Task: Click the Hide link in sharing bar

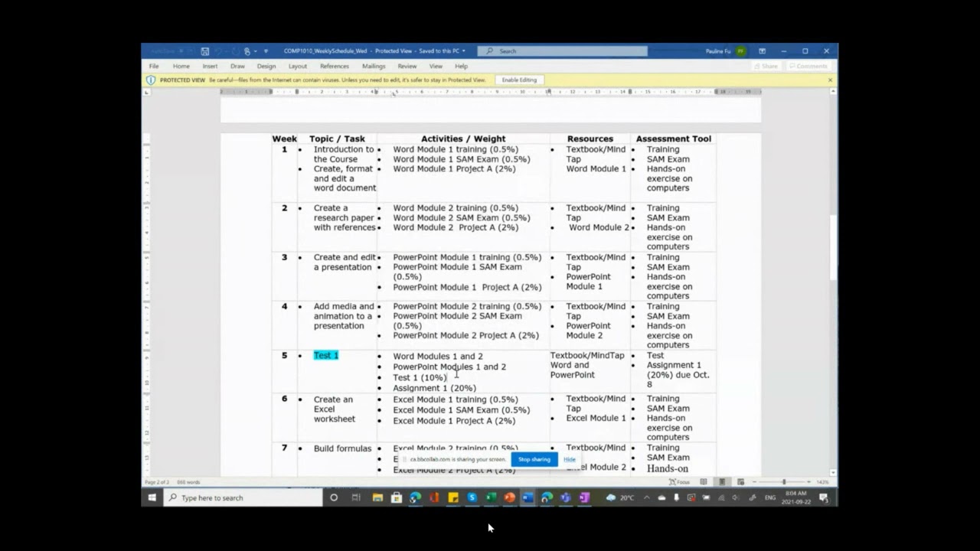Action: [570, 459]
